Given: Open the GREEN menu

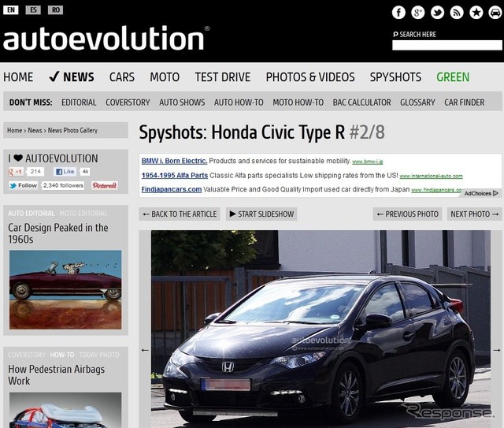Looking at the screenshot, I should [453, 77].
